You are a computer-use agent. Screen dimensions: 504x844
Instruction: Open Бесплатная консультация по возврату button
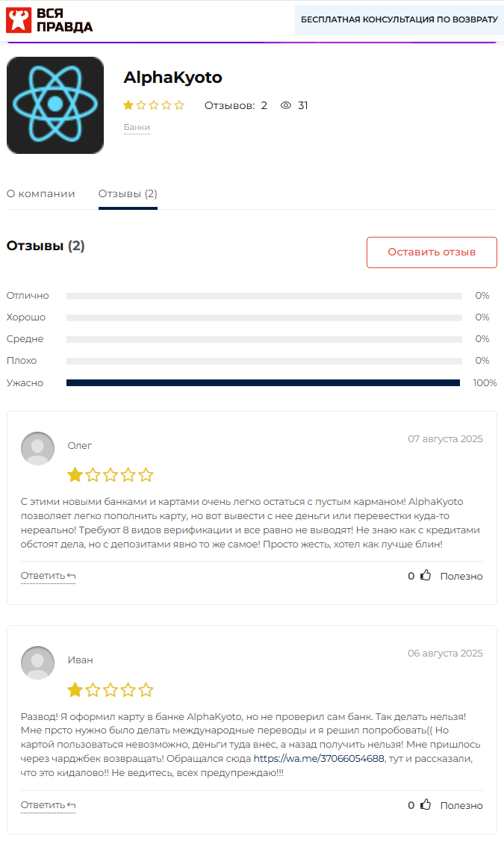[x=399, y=20]
